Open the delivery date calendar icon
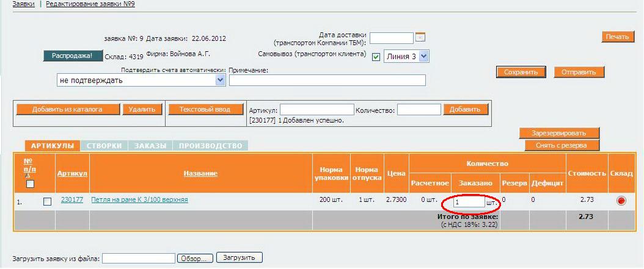The image size is (644, 269). click(420, 38)
